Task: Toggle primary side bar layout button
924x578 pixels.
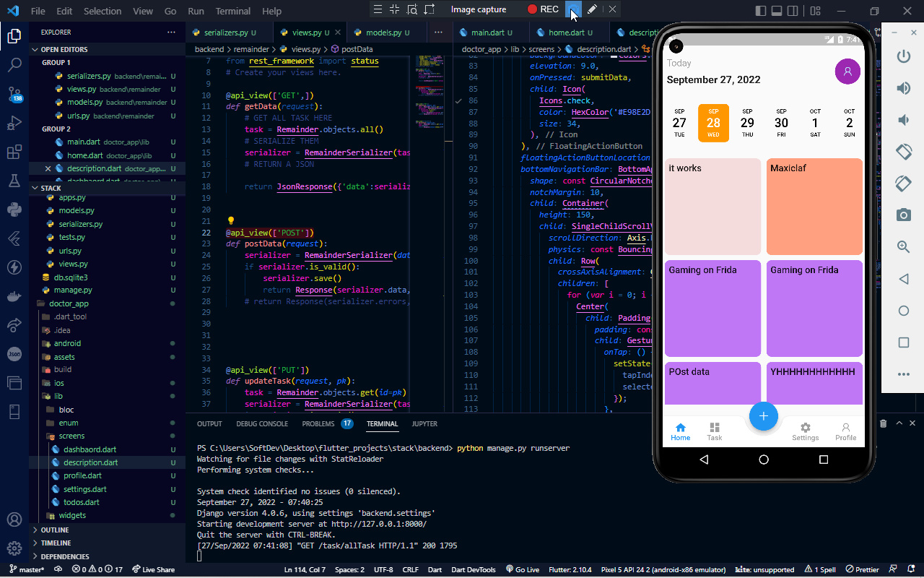Action: 760,11
